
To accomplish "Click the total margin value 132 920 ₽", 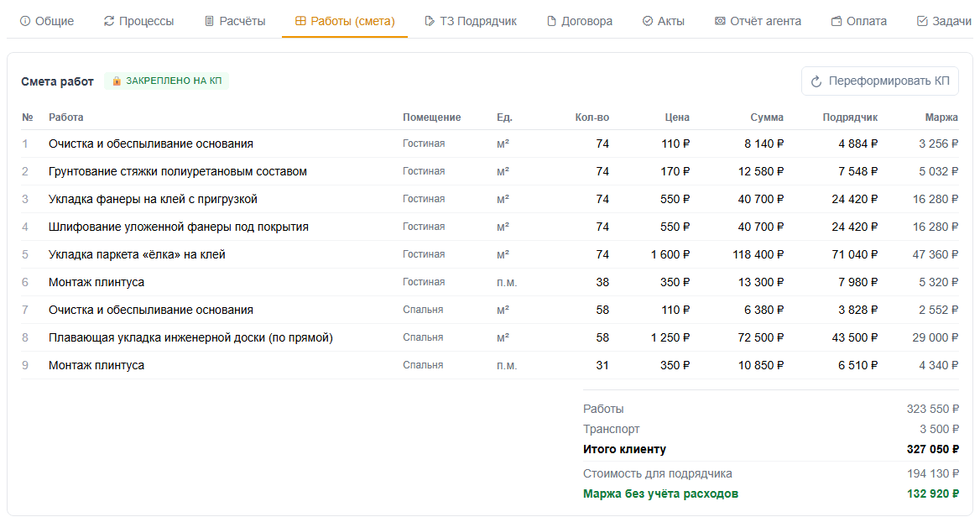I will coord(932,493).
